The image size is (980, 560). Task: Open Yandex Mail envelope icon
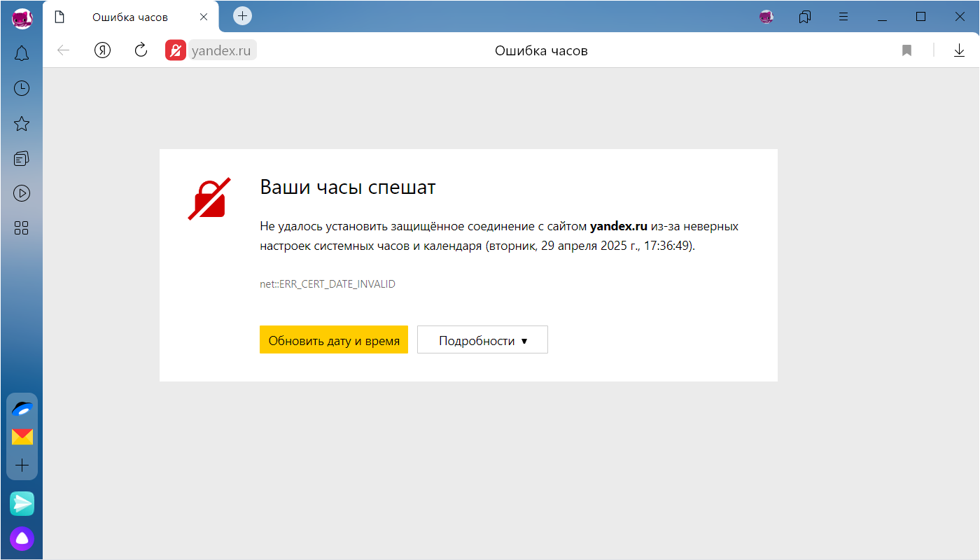click(x=22, y=437)
